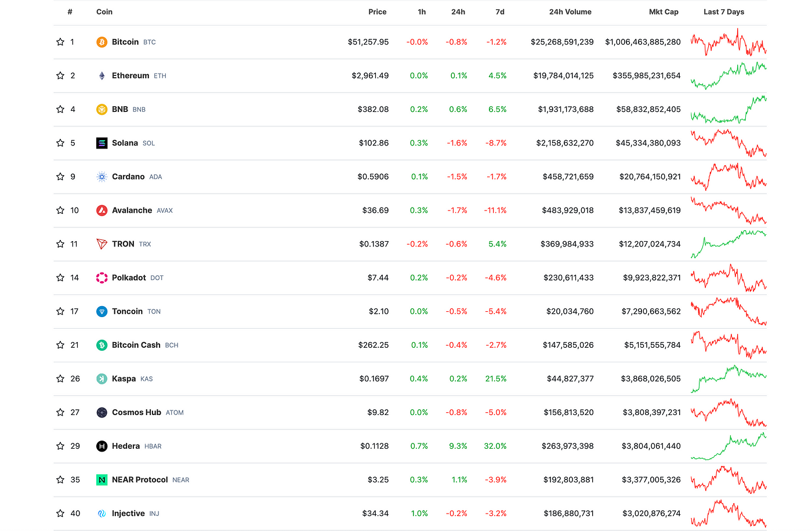Open the Solana coin page link

(x=125, y=143)
